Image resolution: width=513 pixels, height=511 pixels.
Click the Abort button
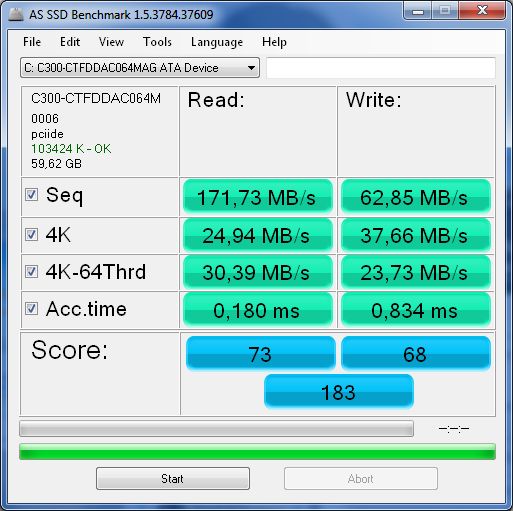[x=361, y=478]
